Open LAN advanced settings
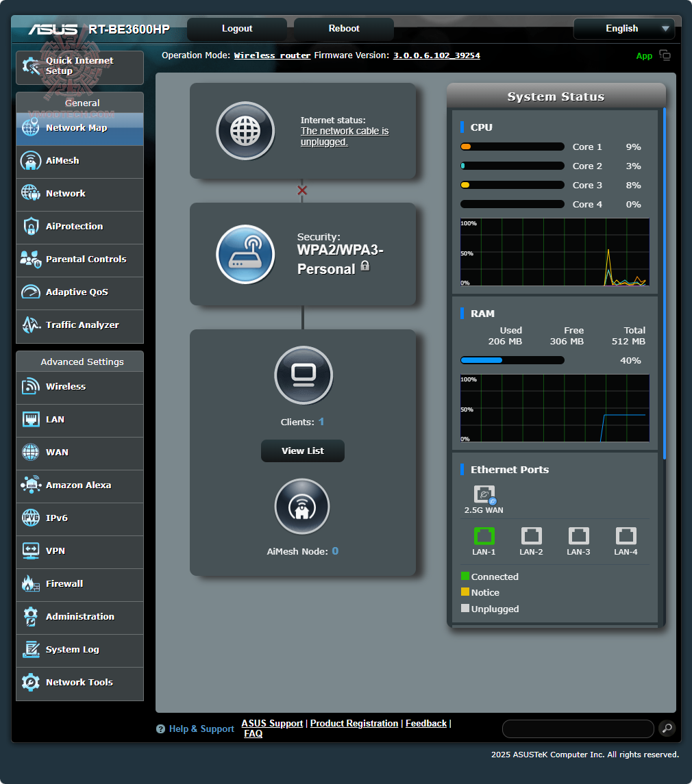This screenshot has height=784, width=692. [79, 420]
